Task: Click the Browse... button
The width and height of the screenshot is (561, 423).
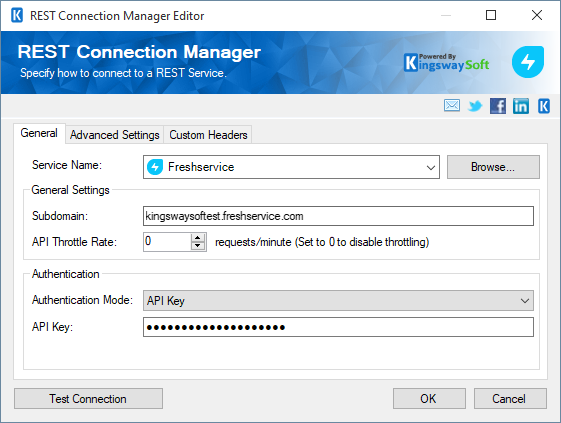Action: [x=493, y=167]
